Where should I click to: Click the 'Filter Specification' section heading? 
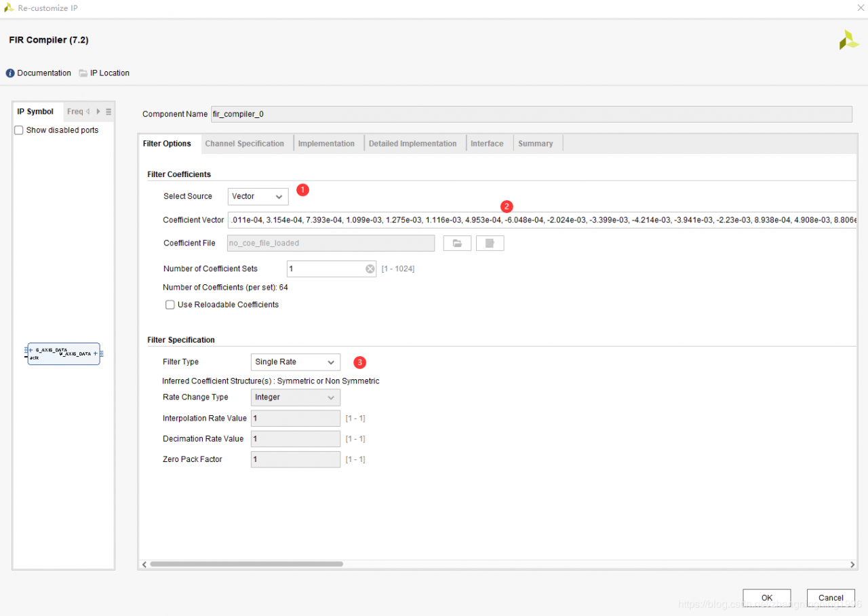click(181, 340)
